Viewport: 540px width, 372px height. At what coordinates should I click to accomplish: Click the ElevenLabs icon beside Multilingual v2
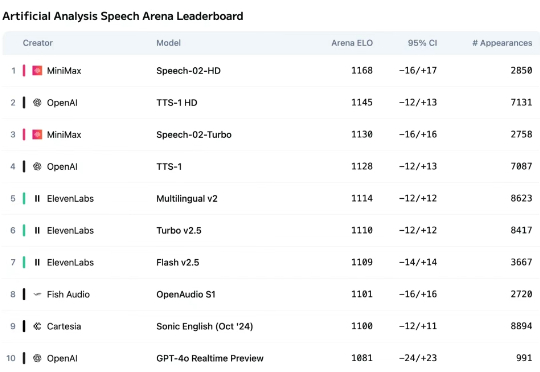[37, 198]
